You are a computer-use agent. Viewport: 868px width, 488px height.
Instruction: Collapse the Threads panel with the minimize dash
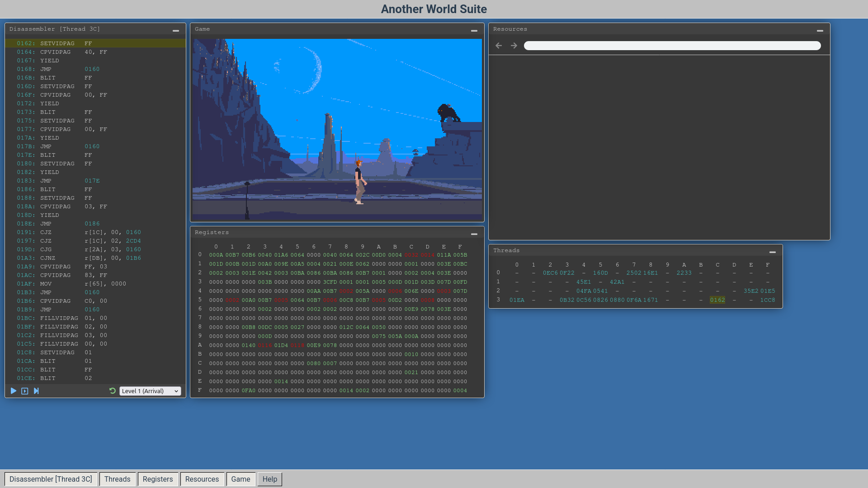point(773,252)
